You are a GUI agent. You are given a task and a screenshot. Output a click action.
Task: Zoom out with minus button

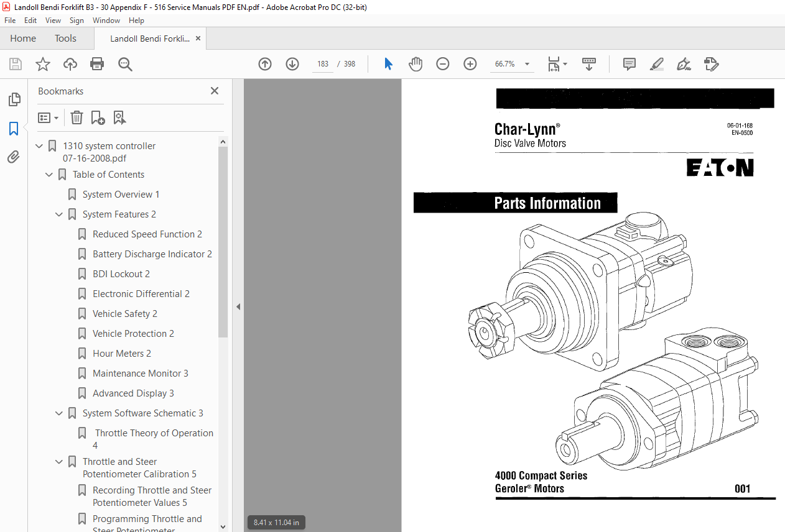442,64
